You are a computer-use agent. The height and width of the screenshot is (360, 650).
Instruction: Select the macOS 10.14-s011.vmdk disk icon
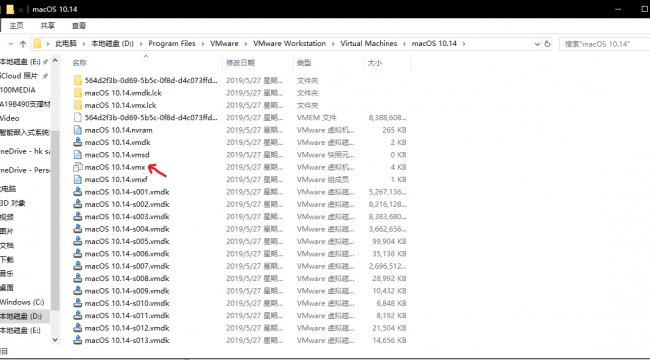[78, 316]
